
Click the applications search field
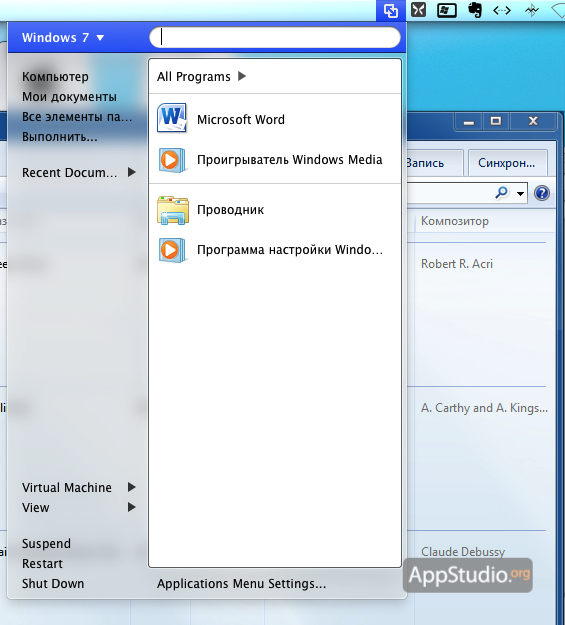click(275, 37)
